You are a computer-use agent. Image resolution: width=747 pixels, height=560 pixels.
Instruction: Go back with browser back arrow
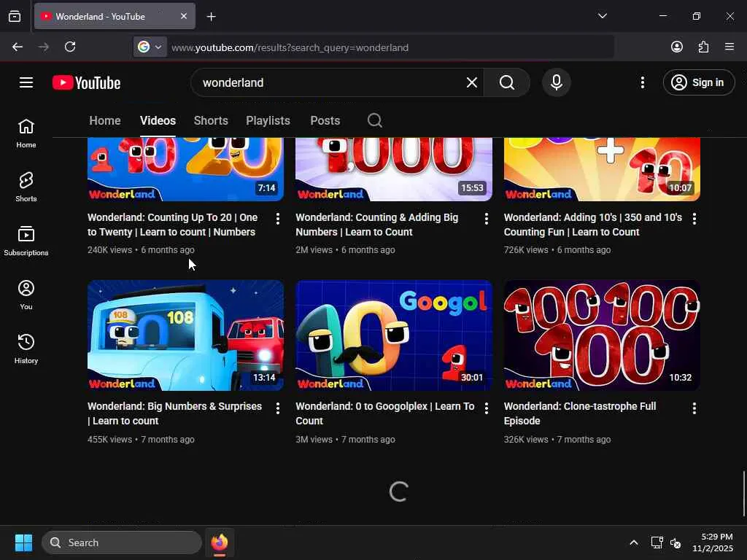pyautogui.click(x=18, y=47)
